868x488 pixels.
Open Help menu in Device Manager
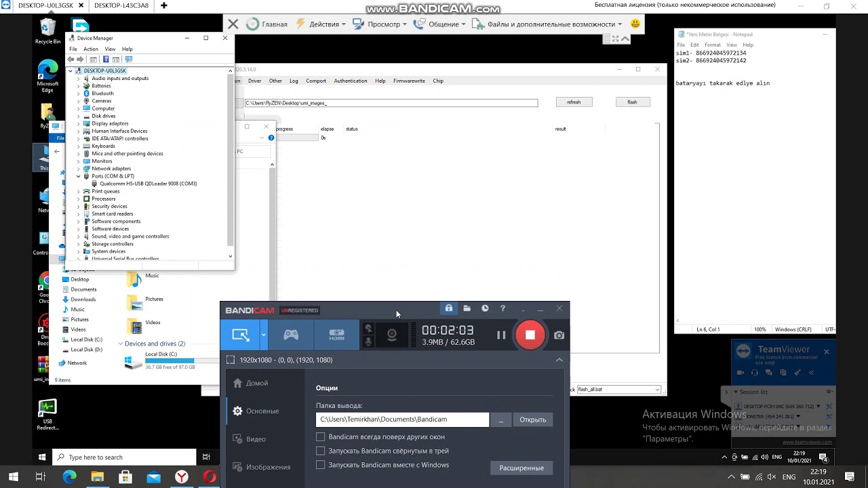127,49
